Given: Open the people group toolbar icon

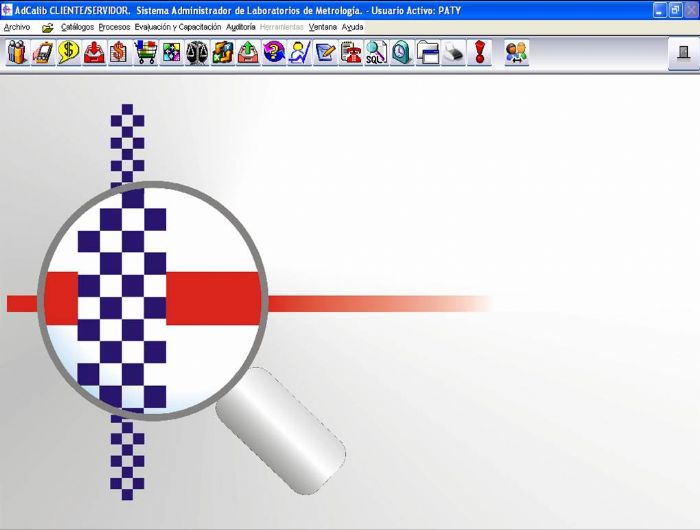Looking at the screenshot, I should pyautogui.click(x=18, y=52).
